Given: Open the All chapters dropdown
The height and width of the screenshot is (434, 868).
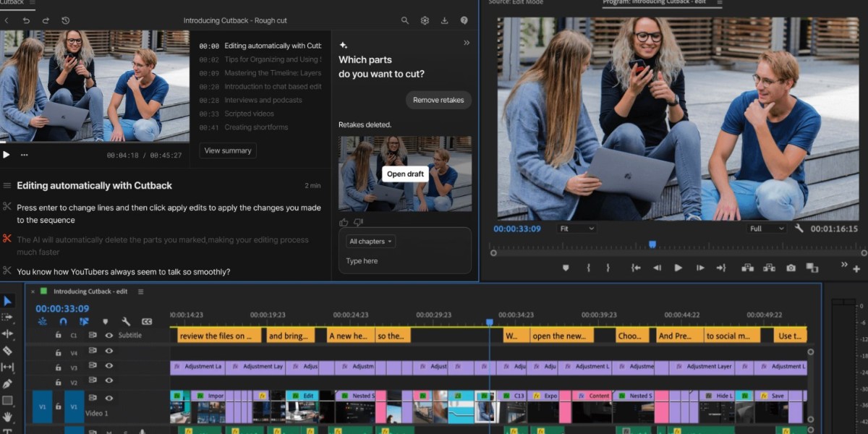Looking at the screenshot, I should [370, 241].
